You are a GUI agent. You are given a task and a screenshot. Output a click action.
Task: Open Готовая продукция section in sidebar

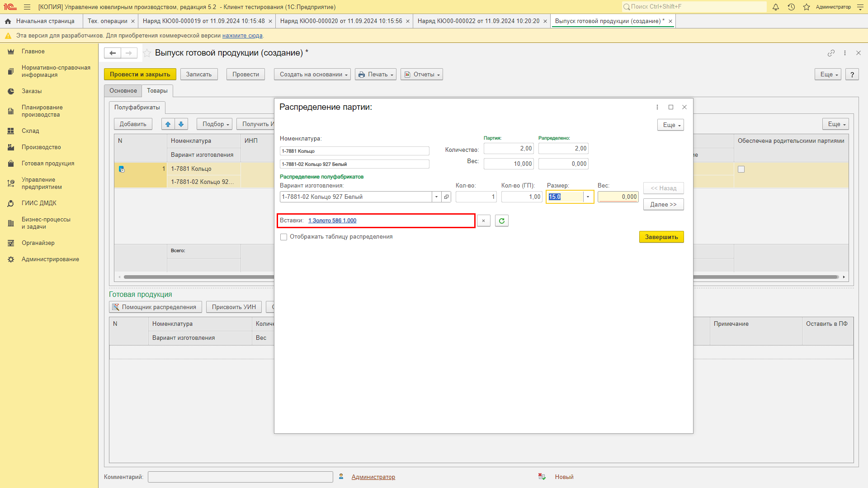(48, 164)
